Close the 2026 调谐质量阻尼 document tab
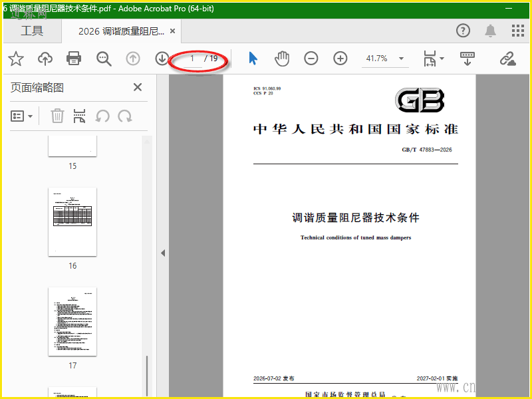The width and height of the screenshot is (532, 399). pyautogui.click(x=172, y=31)
